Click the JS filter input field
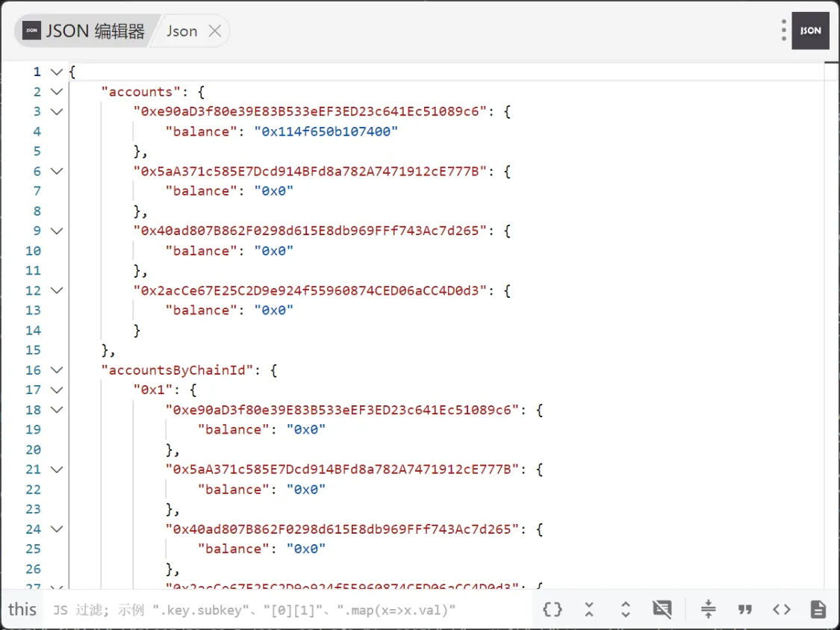Image resolution: width=840 pixels, height=630 pixels. click(289, 610)
